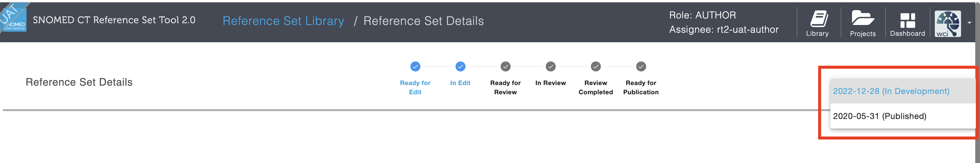Open the Dashboard grid icon

pos(907,20)
